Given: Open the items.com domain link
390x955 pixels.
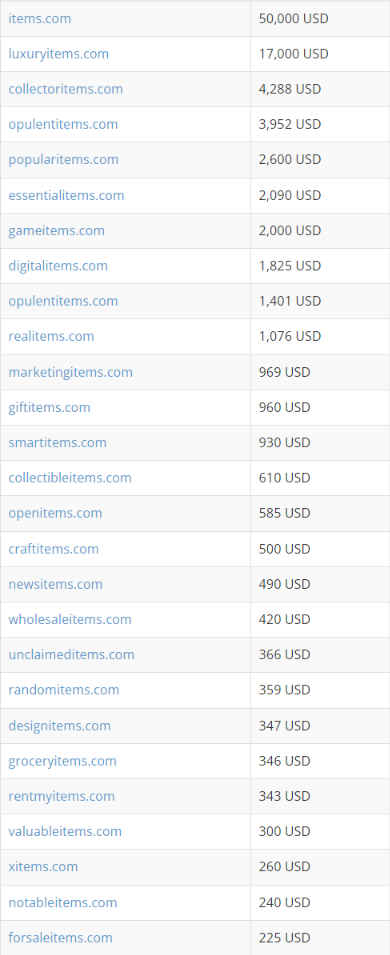Looking at the screenshot, I should pos(40,18).
